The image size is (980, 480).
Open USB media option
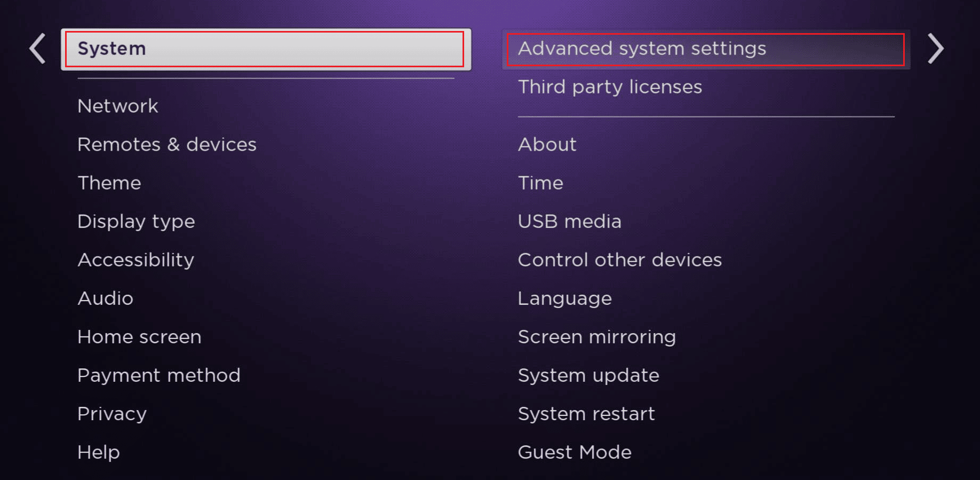[569, 222]
